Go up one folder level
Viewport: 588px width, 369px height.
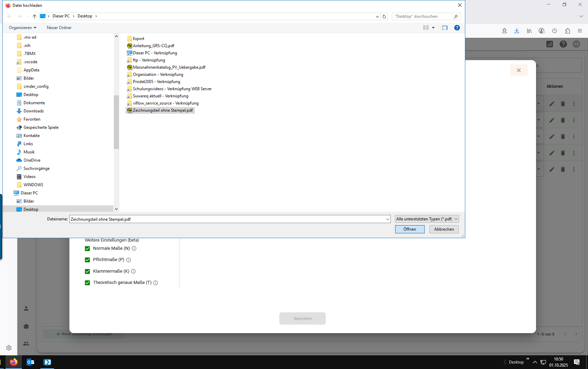35,16
